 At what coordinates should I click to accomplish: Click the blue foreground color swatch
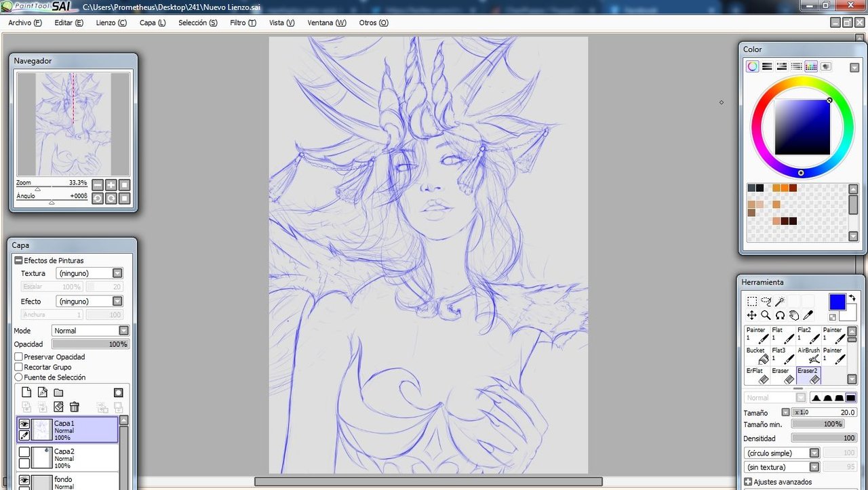coord(837,302)
